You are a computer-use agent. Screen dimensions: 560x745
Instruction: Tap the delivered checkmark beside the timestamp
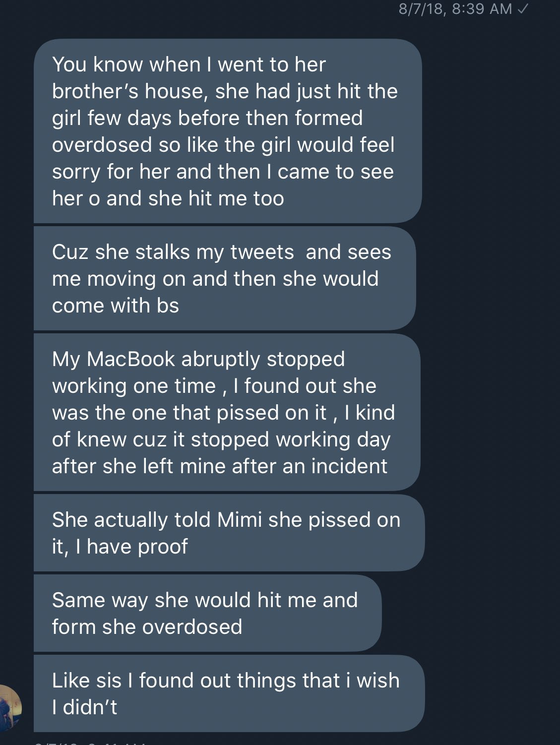pyautogui.click(x=523, y=8)
